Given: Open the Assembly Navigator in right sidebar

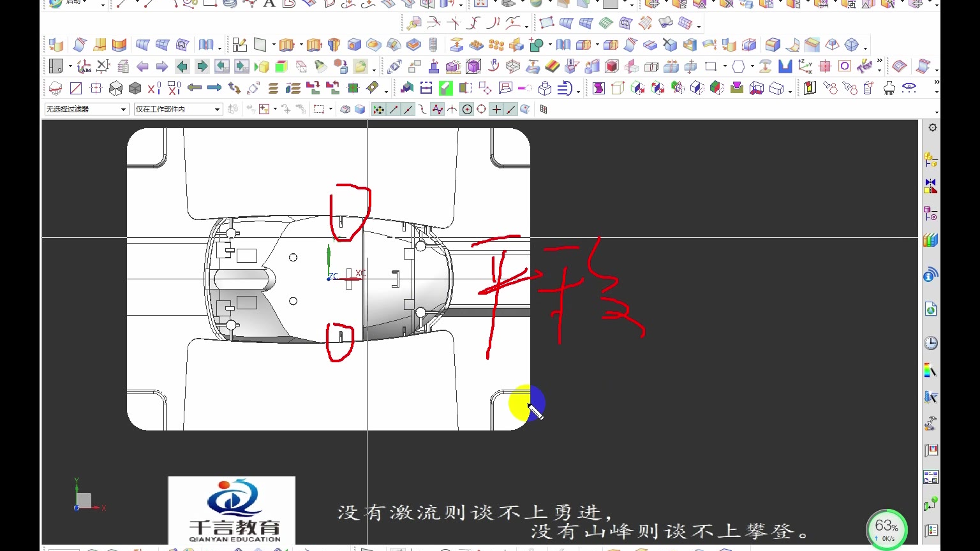Looking at the screenshot, I should (931, 159).
